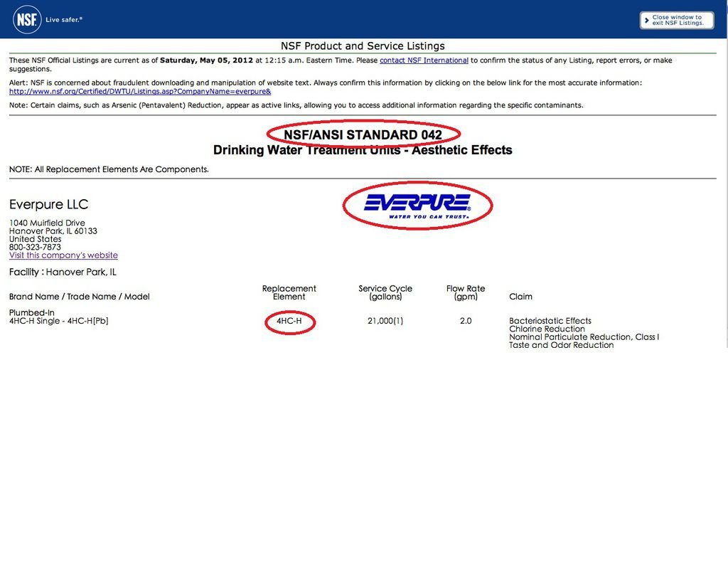Viewport: 728px width, 562px height.
Task: Visit this company's website link
Action: (63, 255)
